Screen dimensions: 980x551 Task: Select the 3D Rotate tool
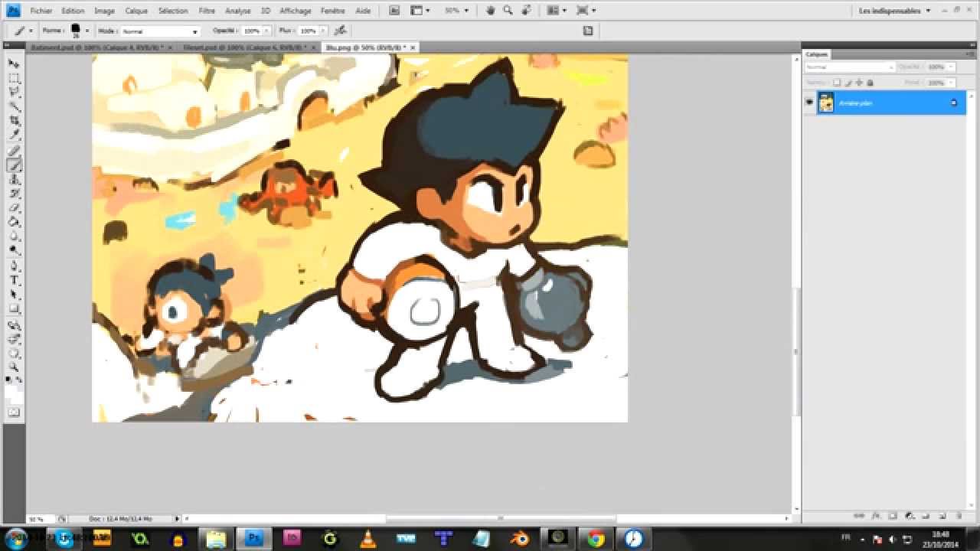14,326
